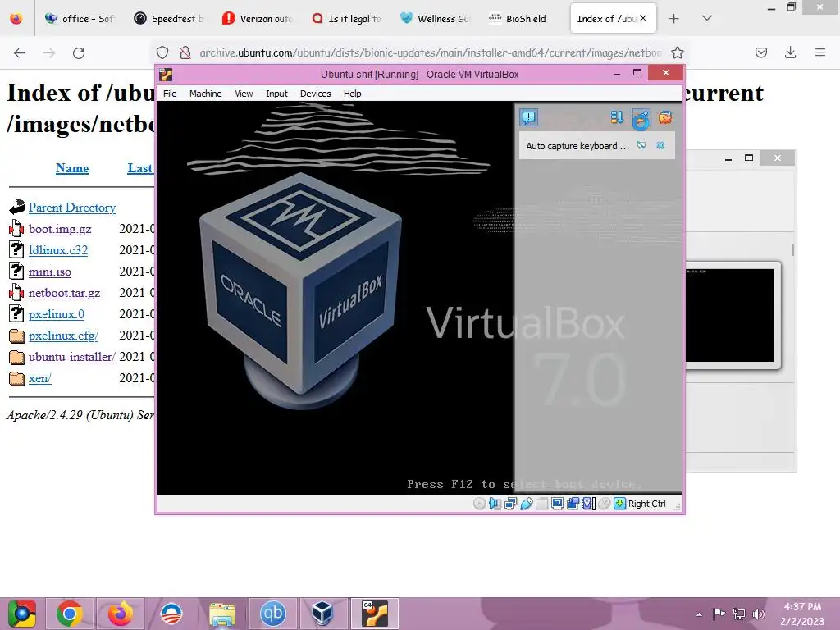This screenshot has height=630, width=840.
Task: Open the Devices menu
Action: 315,94
